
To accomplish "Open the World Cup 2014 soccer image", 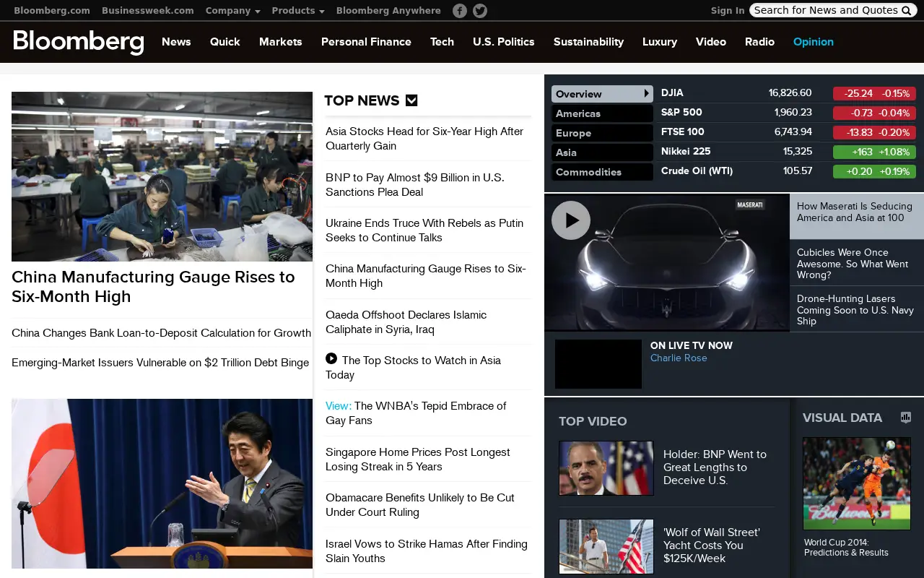I will 857,483.
